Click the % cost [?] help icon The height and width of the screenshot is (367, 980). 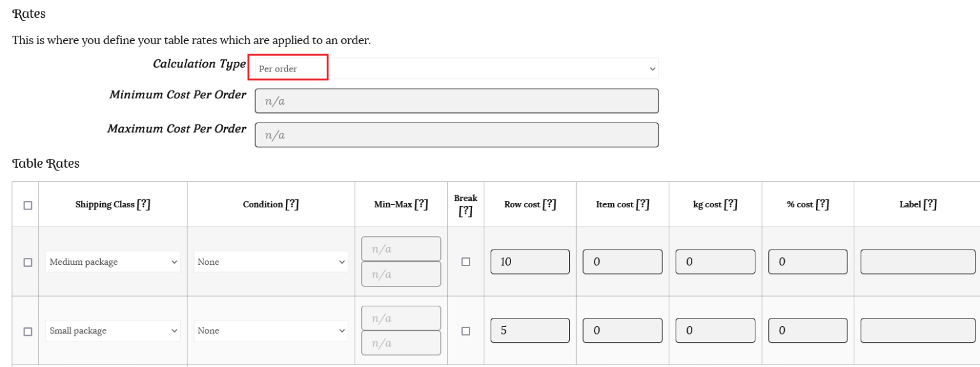pyautogui.click(x=822, y=205)
